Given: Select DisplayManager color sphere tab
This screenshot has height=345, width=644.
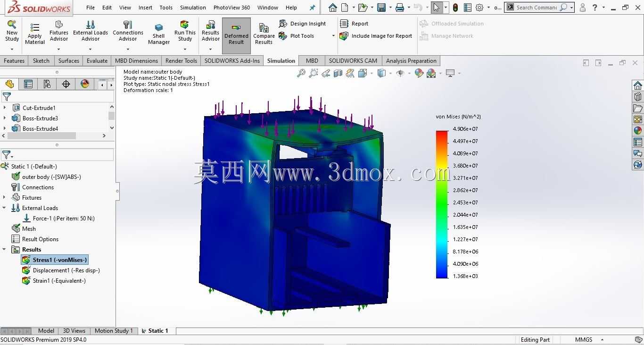Looking at the screenshot, I should pyautogui.click(x=85, y=84).
